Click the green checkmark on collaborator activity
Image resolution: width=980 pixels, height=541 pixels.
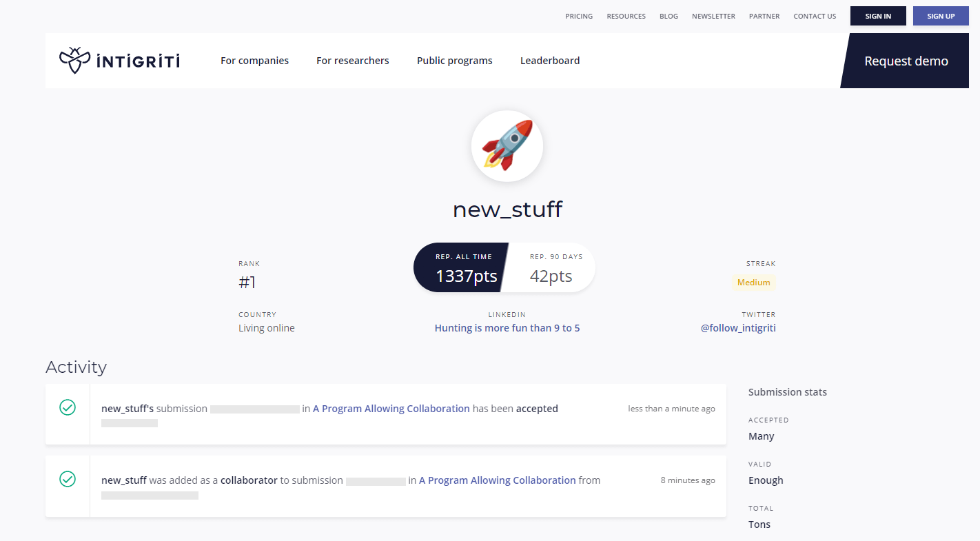68,479
